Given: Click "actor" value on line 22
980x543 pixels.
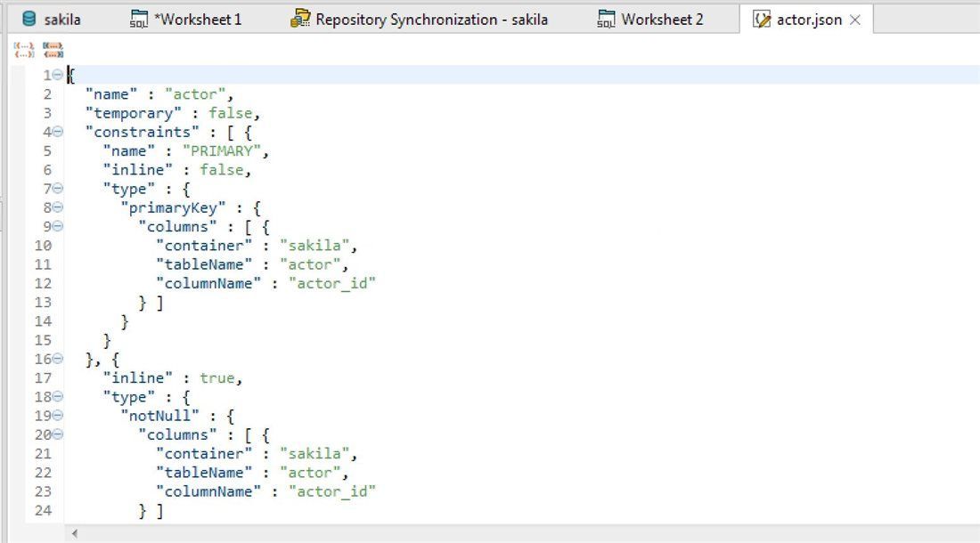Looking at the screenshot, I should point(310,473).
